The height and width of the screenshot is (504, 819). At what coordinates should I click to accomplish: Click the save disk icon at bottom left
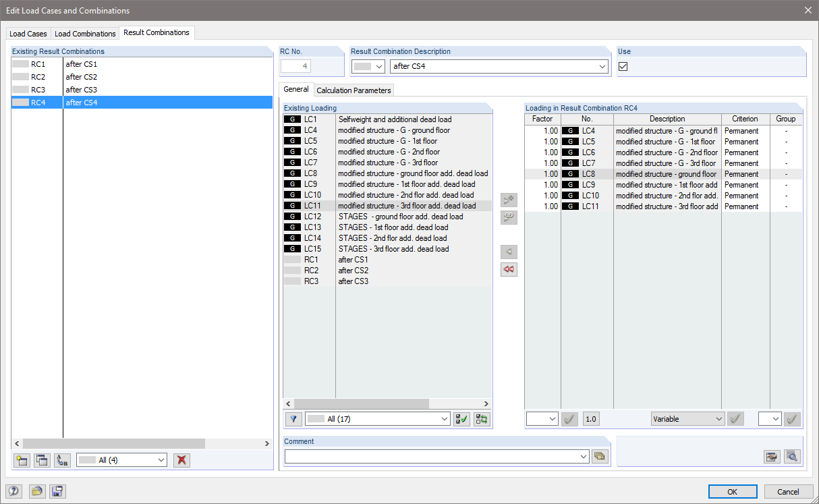[57, 491]
